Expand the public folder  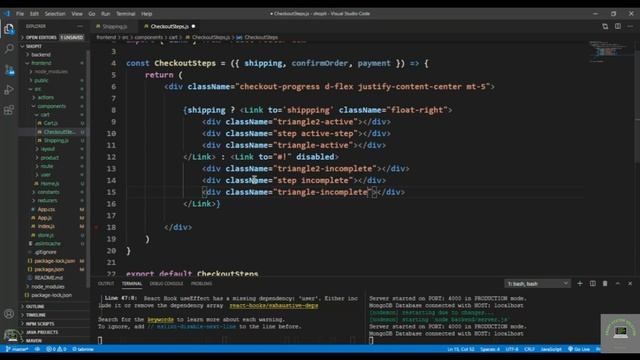pos(41,80)
